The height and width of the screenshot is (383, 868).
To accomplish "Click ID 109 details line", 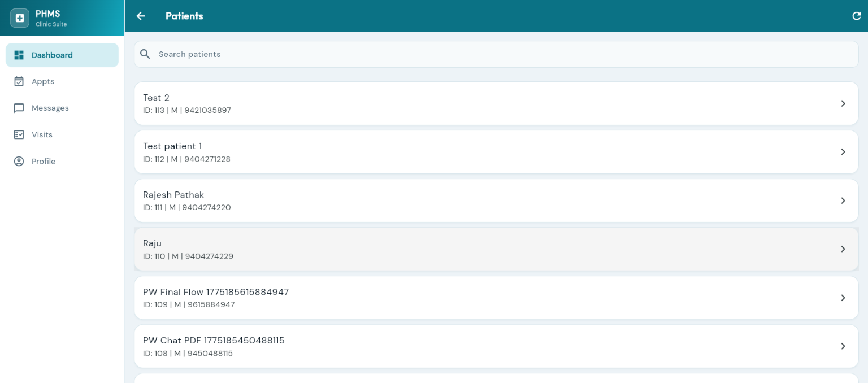I will point(189,305).
